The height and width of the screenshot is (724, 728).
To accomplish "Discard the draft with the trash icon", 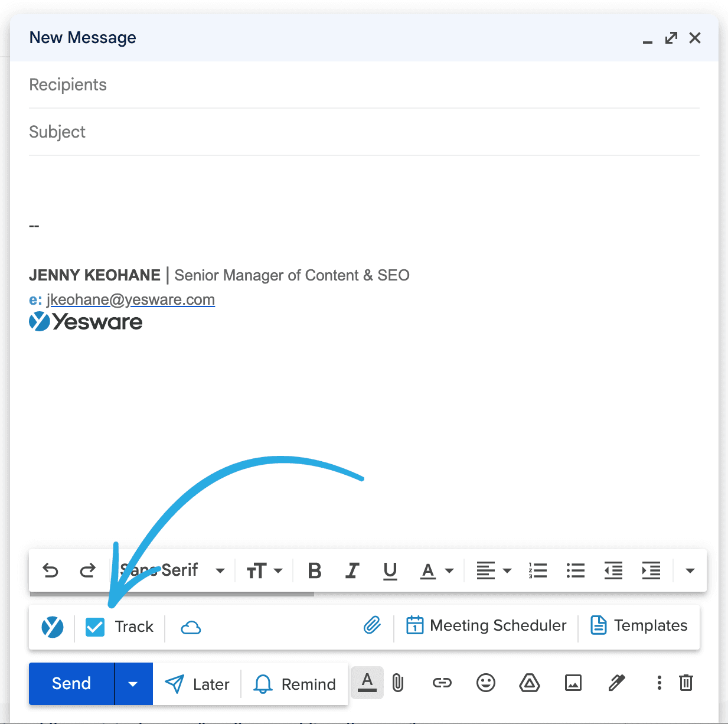I will point(685,683).
